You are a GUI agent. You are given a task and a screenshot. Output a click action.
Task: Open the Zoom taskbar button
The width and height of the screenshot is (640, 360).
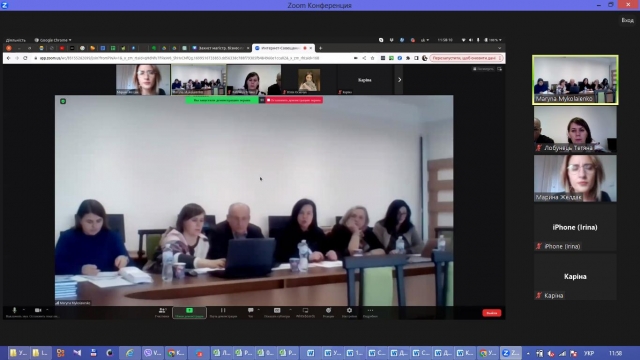(511, 353)
